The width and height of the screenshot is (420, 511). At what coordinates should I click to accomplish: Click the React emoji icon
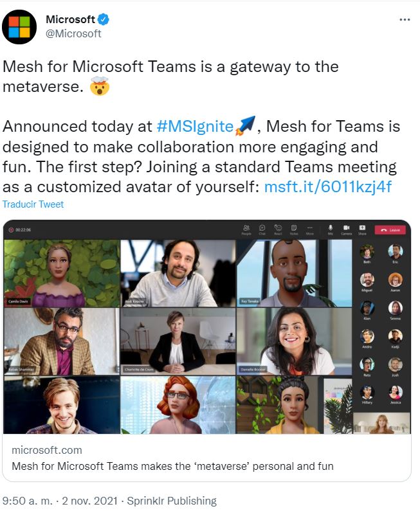278,228
